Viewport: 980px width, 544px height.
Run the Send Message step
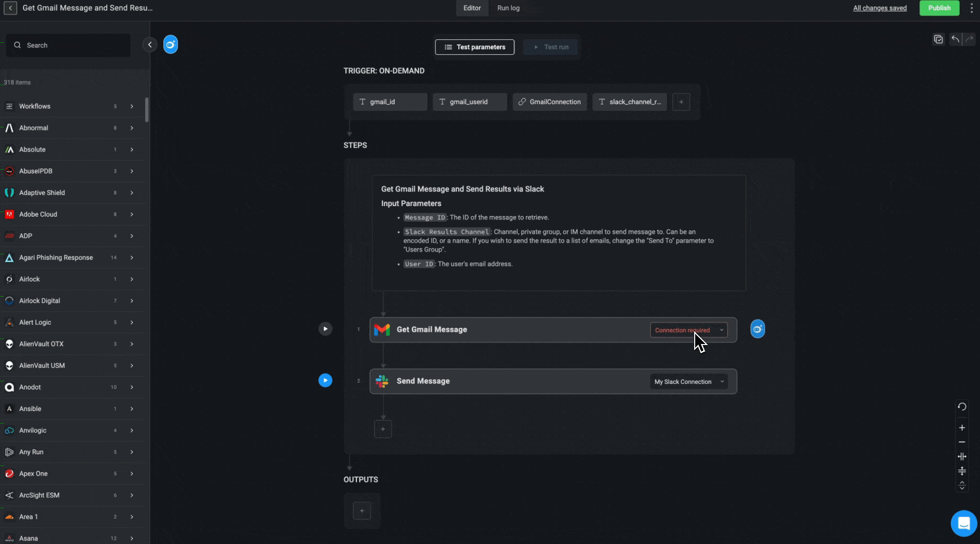tap(325, 380)
